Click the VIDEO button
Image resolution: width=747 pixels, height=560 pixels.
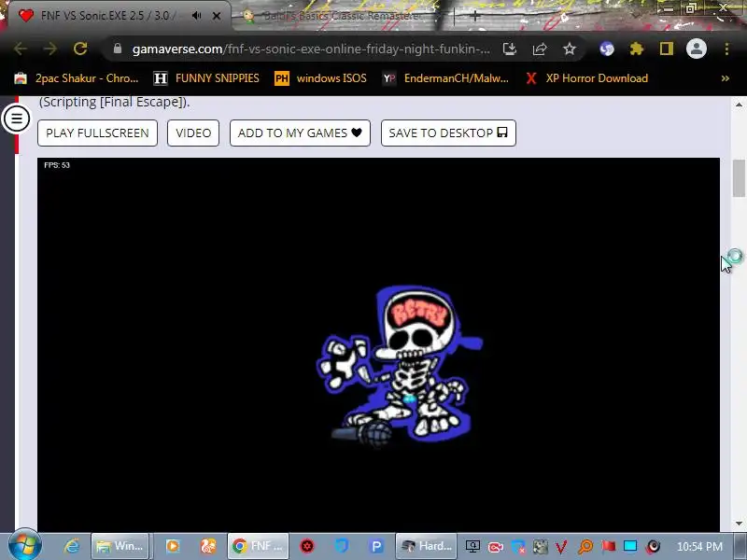(x=193, y=133)
